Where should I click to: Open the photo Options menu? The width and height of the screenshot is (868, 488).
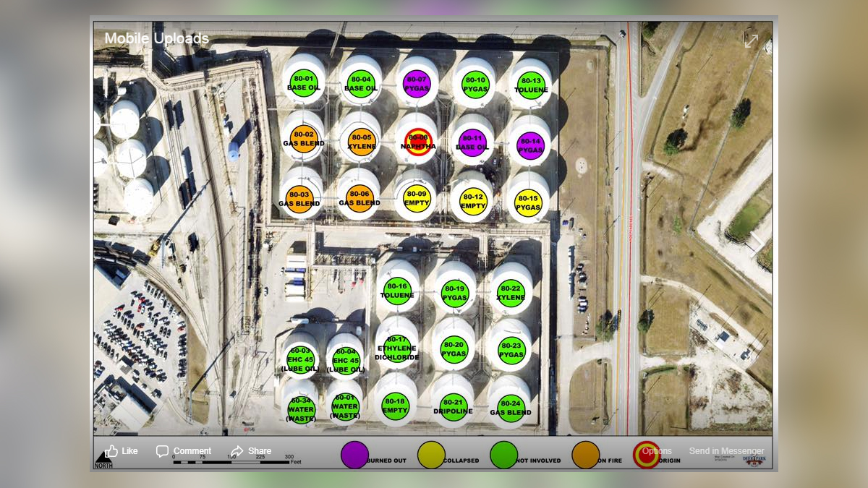[x=657, y=451]
